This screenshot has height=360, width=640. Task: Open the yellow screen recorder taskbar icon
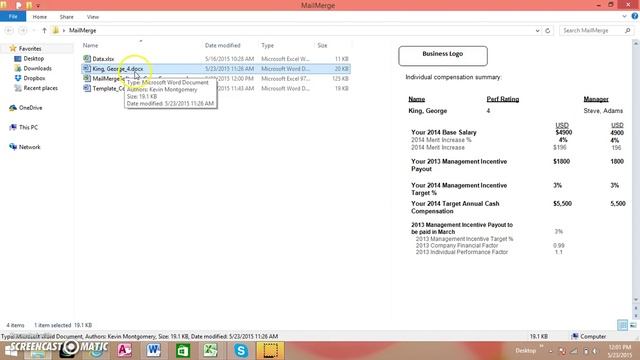pos(270,350)
